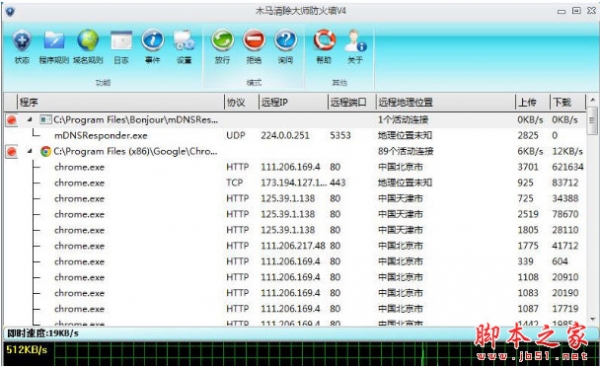Sort by the 协议 protocol column header
Image resolution: width=600 pixels, height=367 pixels.
(x=241, y=102)
